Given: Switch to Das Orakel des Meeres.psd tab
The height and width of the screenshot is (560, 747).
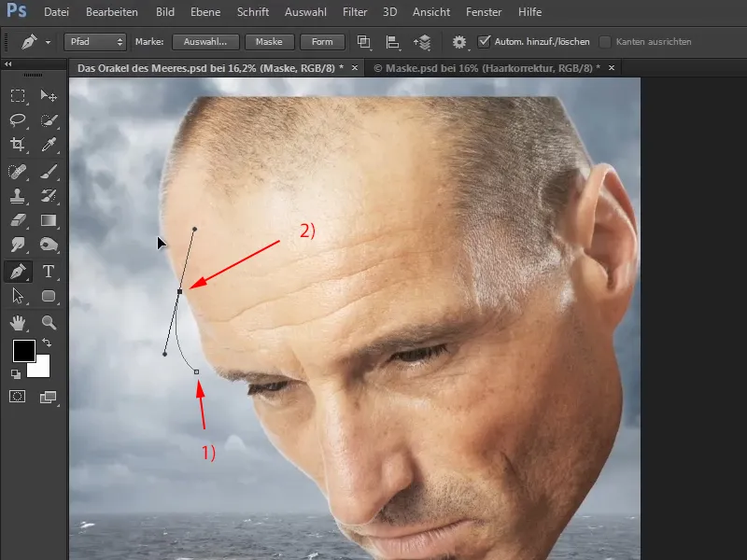Looking at the screenshot, I should coord(210,68).
